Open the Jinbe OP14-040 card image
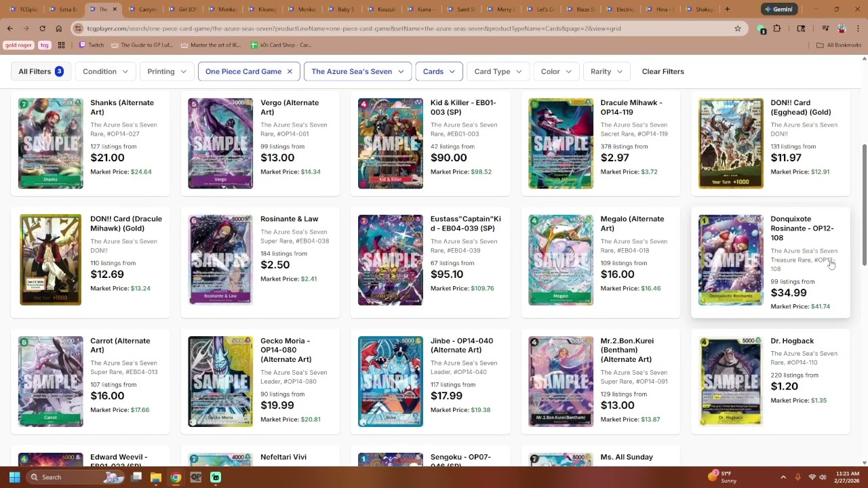 [x=391, y=382]
